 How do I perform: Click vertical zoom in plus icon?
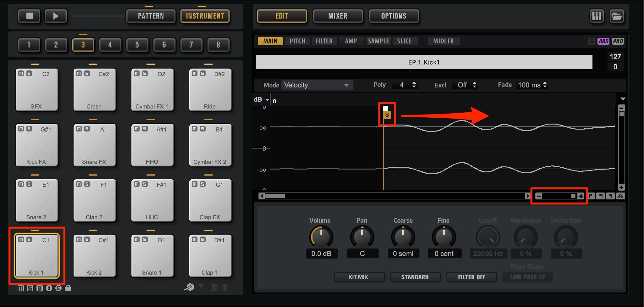[621, 187]
